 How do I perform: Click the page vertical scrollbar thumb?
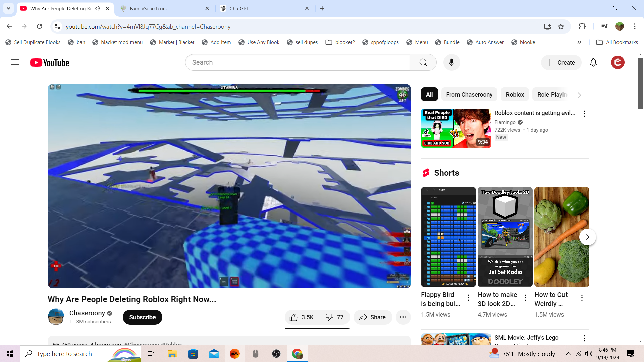point(640,83)
